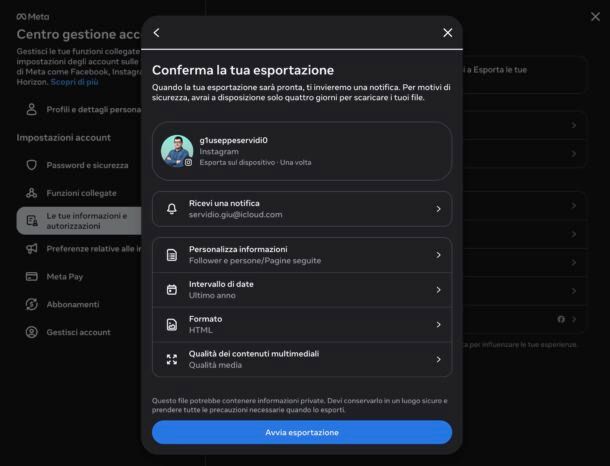The image size is (610, 466).
Task: Click the Centro gestione account title
Action: coord(78,35)
